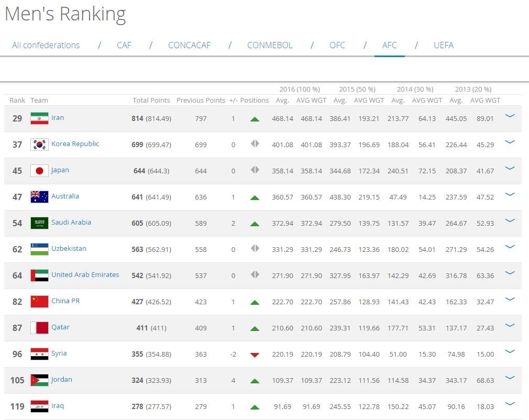Click the Rank column header

click(x=17, y=100)
